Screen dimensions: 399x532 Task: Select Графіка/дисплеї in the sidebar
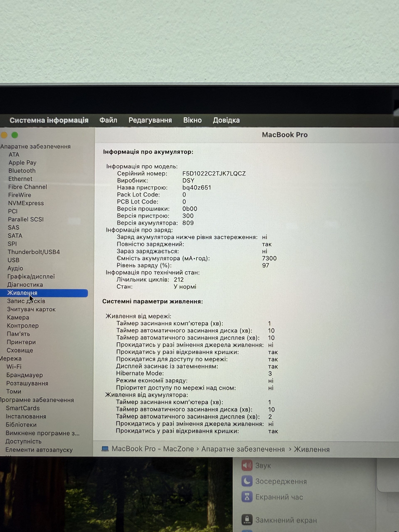31,276
